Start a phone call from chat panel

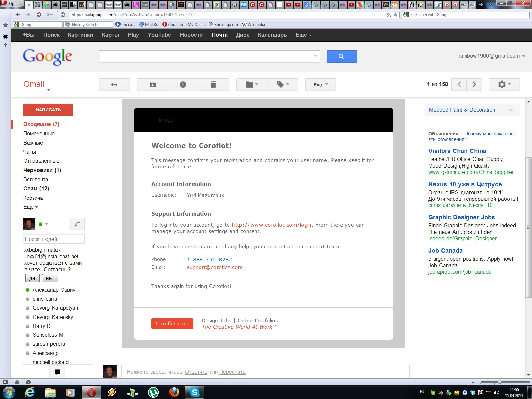(x=77, y=224)
